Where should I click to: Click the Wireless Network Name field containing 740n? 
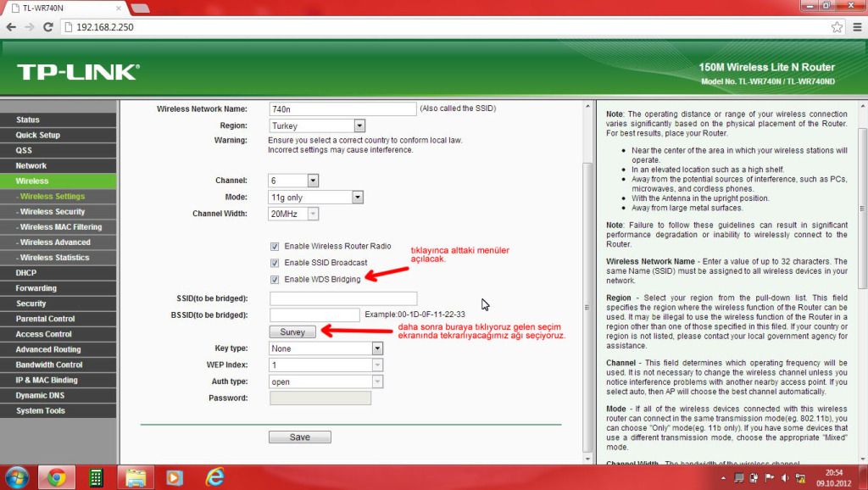coord(342,109)
